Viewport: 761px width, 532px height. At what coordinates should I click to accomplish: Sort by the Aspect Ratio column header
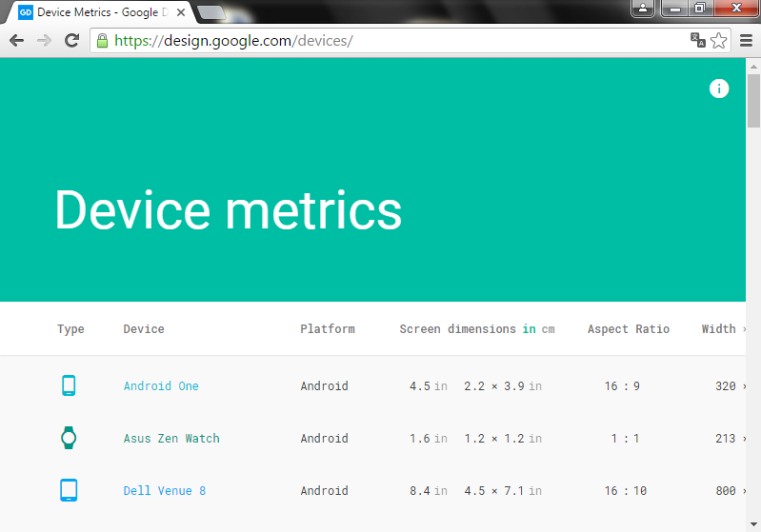click(628, 329)
